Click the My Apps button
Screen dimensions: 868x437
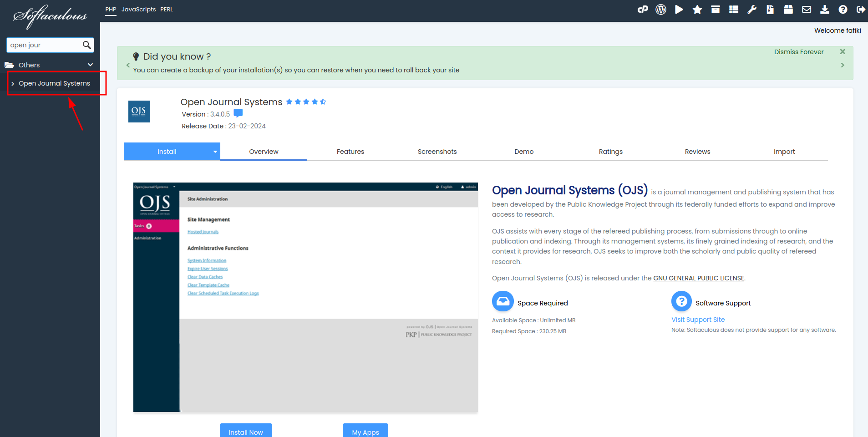(x=365, y=431)
